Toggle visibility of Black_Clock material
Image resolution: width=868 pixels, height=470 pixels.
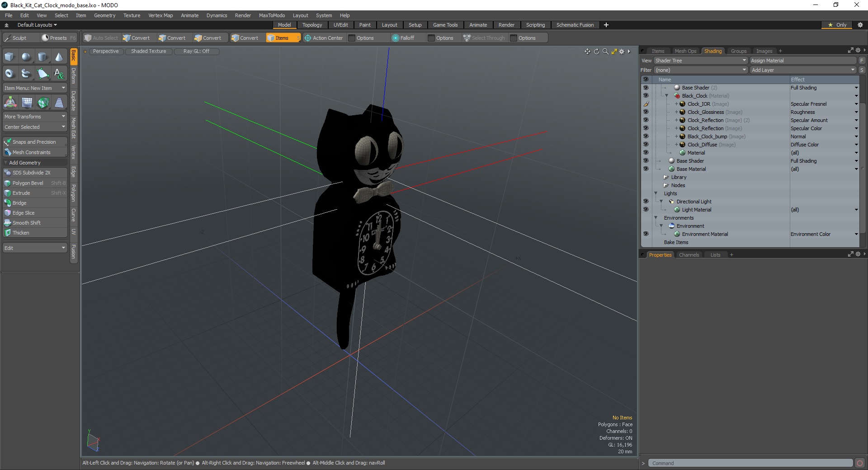pos(646,96)
